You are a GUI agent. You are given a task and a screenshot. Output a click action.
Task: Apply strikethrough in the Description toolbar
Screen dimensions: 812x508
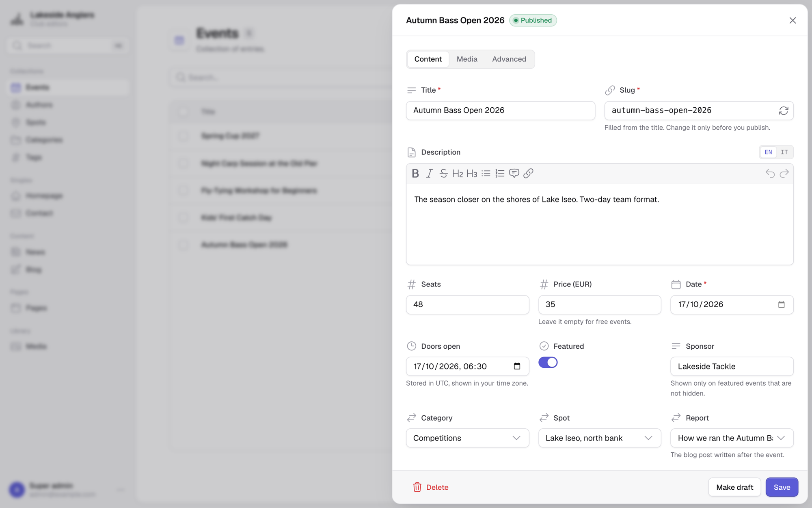click(x=443, y=174)
